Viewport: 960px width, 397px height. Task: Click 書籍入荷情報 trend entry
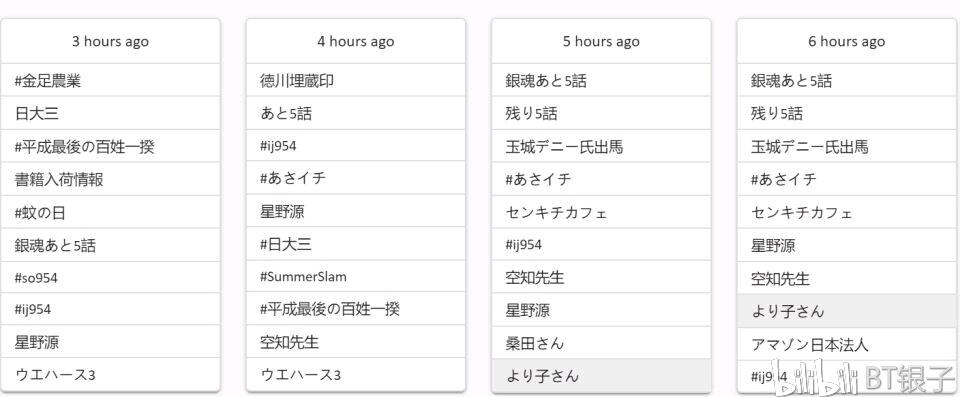tap(110, 179)
